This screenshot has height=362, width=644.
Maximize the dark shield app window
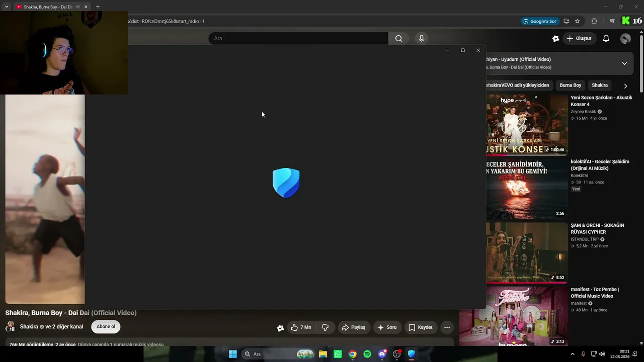tap(463, 50)
